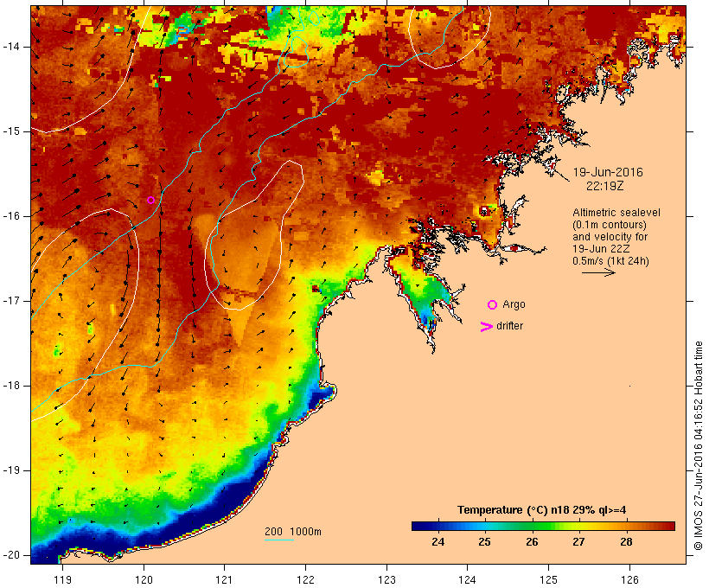Click the color bar value 26
This screenshot has height=588, width=709.
pyautogui.click(x=532, y=541)
